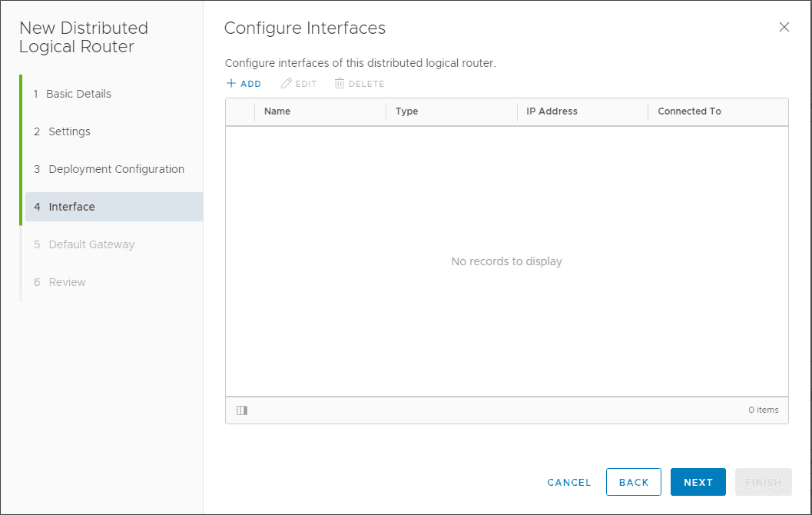Screen dimensions: 812x515
Task: Click the IP Address column header
Action: click(x=552, y=111)
